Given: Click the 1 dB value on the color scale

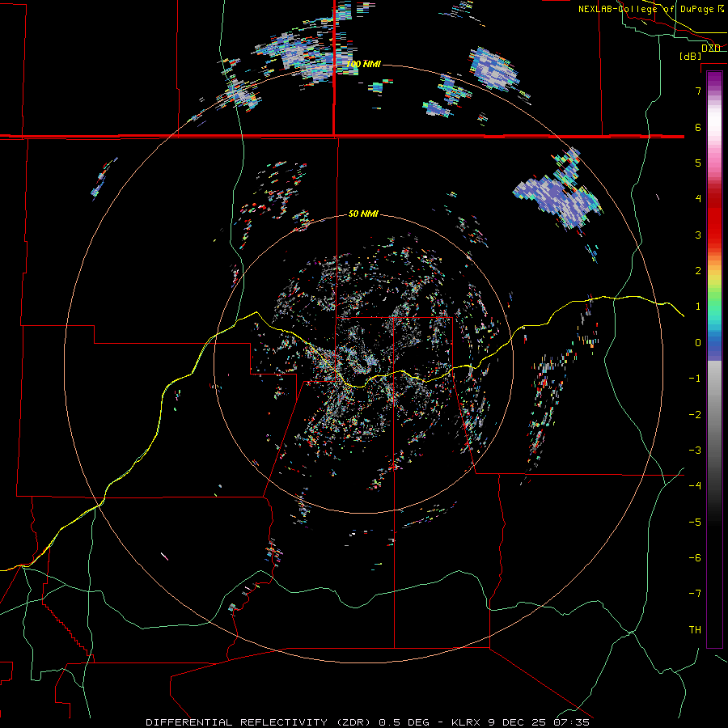Looking at the screenshot, I should coord(698,306).
